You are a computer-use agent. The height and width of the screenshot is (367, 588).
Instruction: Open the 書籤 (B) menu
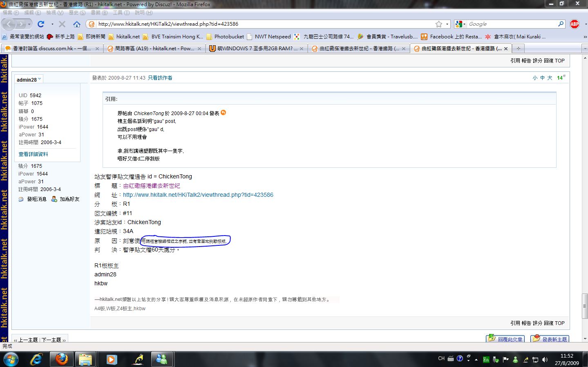[99, 13]
